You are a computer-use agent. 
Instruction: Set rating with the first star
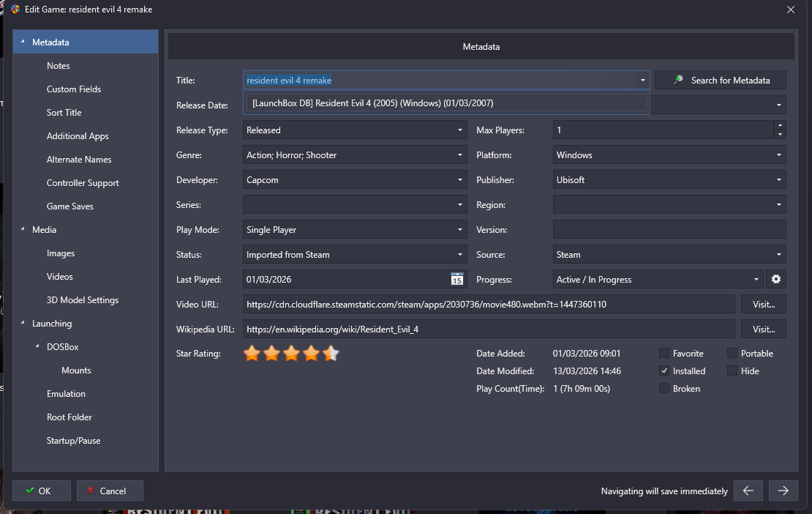pyautogui.click(x=252, y=354)
